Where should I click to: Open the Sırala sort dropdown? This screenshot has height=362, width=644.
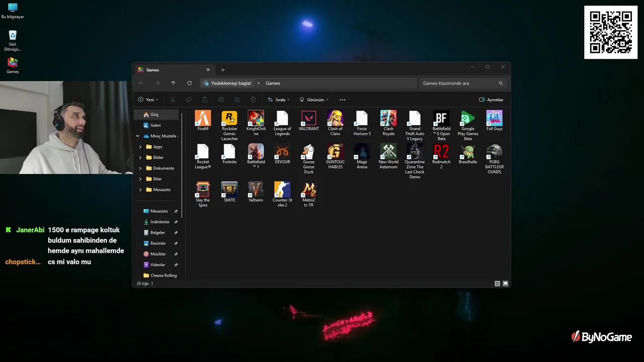coord(279,100)
